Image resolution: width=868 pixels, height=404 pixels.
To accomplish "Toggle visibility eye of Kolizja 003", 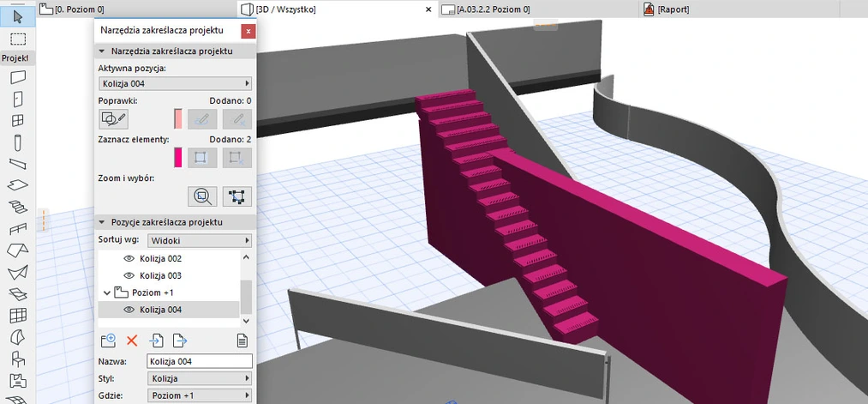I will point(129,275).
